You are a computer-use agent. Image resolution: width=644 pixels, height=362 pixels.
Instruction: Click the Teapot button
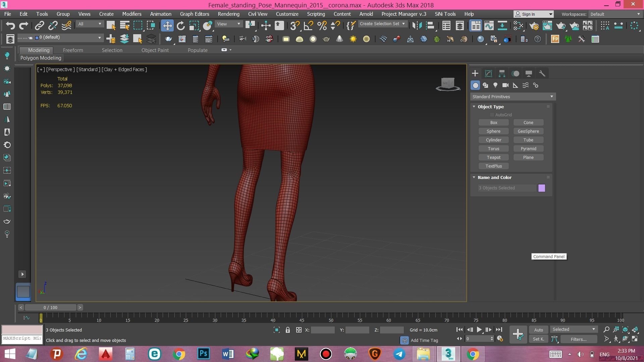(x=493, y=158)
